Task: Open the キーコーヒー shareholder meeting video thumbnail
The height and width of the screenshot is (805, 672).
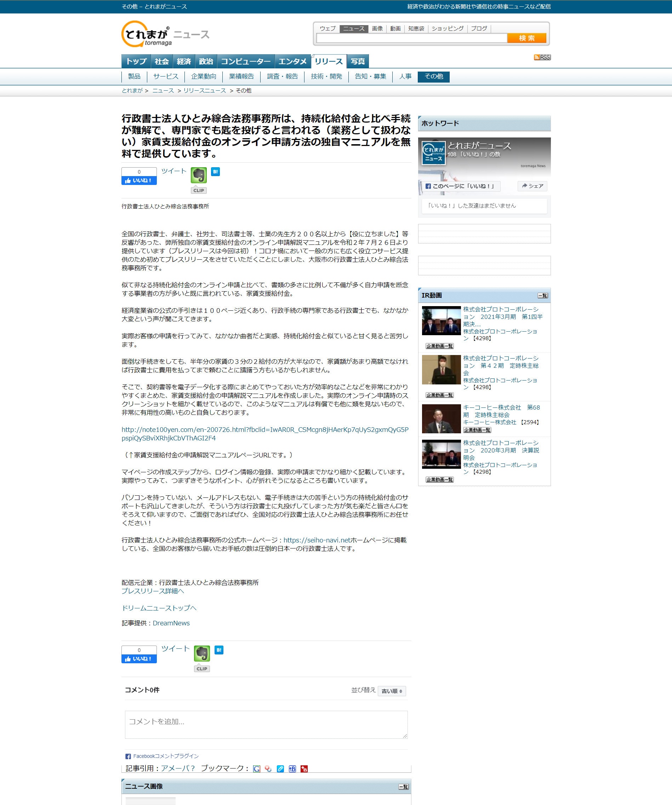Action: (441, 418)
